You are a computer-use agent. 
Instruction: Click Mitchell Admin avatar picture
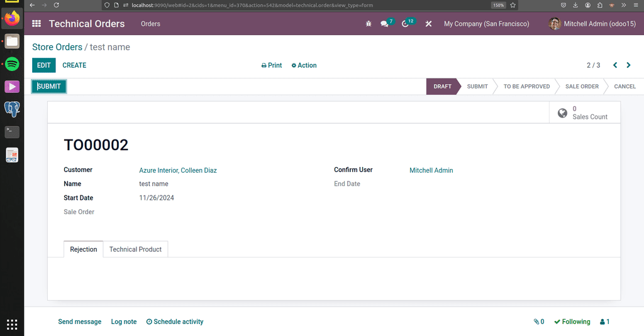[x=555, y=24]
